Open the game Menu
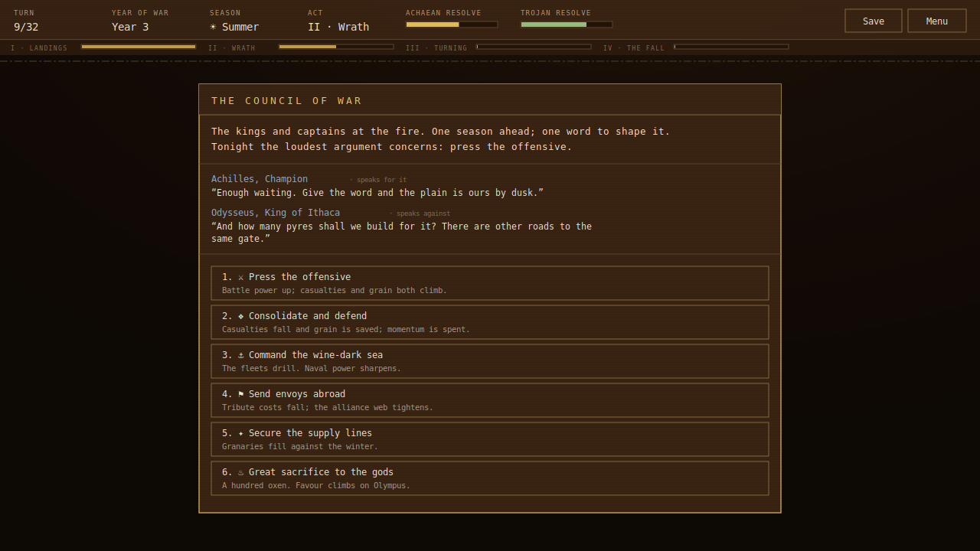980x551 pixels. [937, 21]
